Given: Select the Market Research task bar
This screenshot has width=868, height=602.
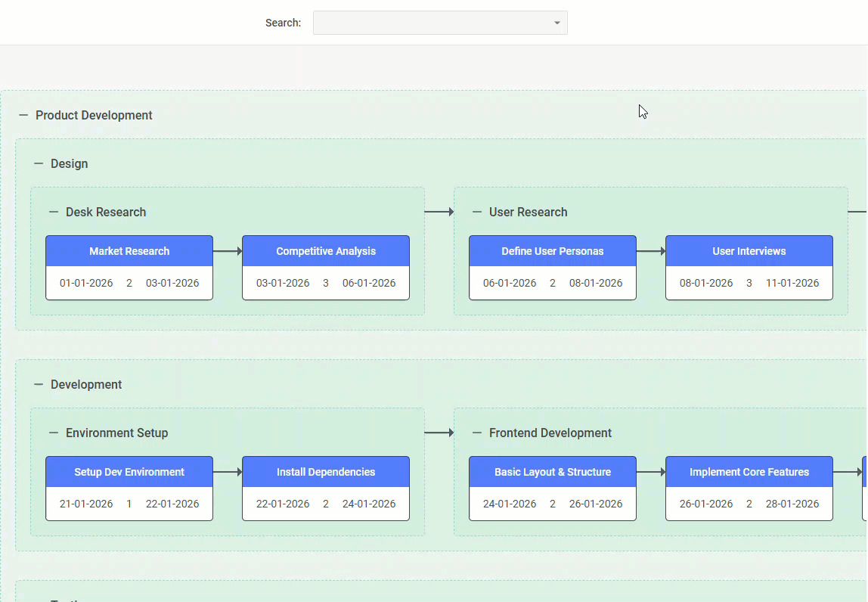Looking at the screenshot, I should click(x=129, y=250).
